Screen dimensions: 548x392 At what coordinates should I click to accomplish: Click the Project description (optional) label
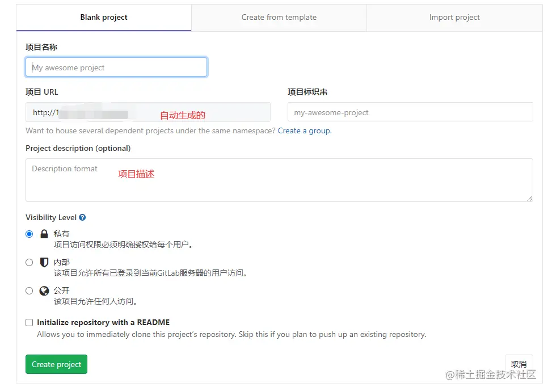(78, 148)
